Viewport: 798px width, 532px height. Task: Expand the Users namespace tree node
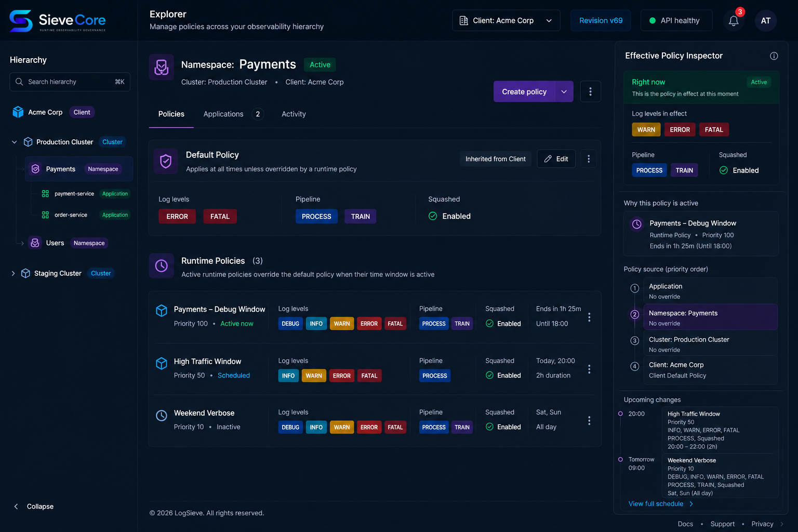pyautogui.click(x=22, y=243)
